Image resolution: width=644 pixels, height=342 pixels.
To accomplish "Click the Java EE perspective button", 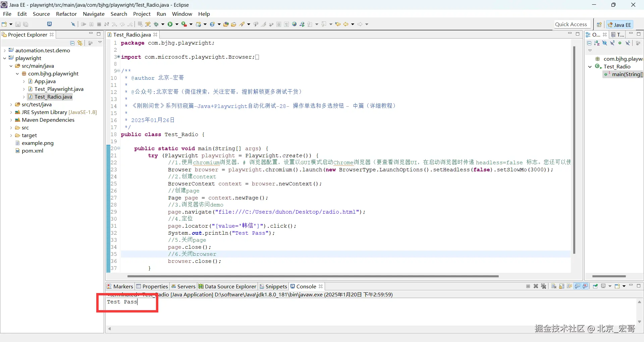I will coord(620,24).
